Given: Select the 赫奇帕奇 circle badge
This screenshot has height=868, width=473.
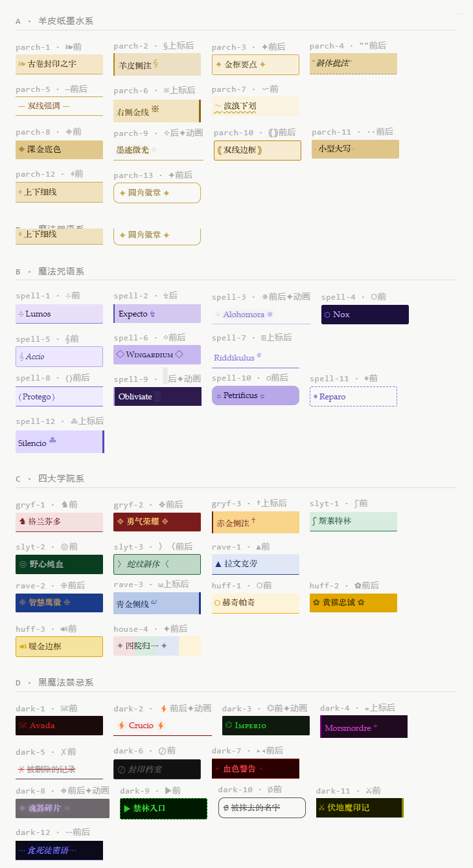Looking at the screenshot, I should click(255, 603).
